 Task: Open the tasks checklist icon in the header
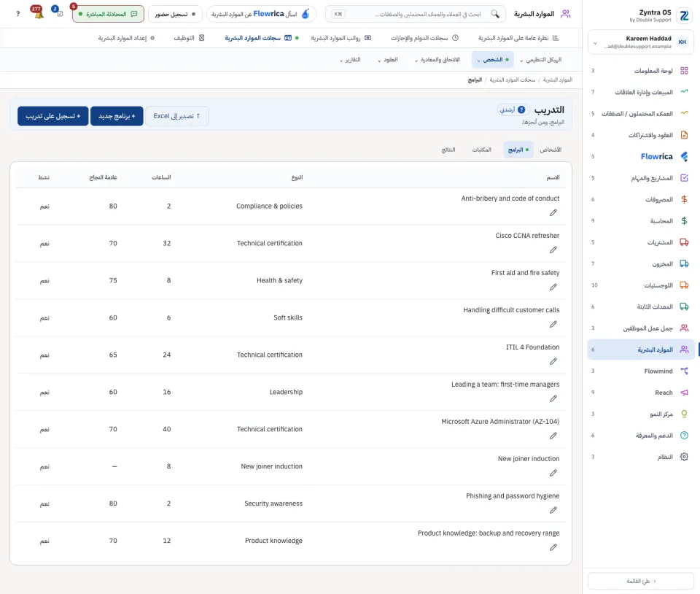58,12
